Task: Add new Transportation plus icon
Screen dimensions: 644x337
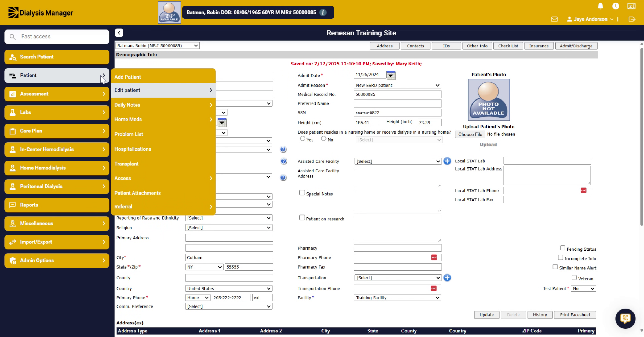Action: pyautogui.click(x=447, y=278)
